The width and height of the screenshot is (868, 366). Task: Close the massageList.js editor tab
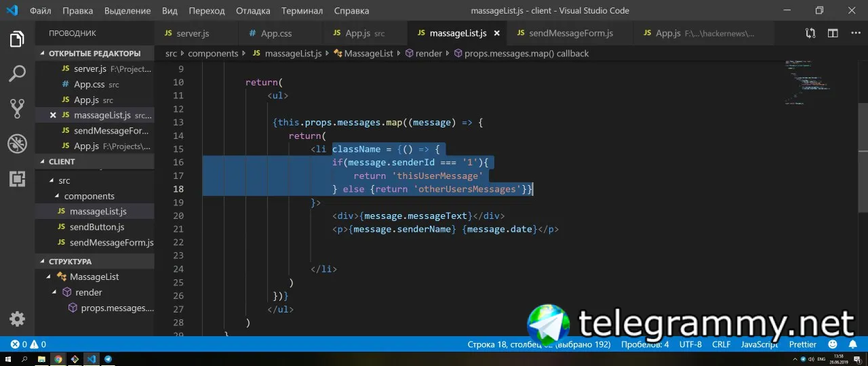496,33
